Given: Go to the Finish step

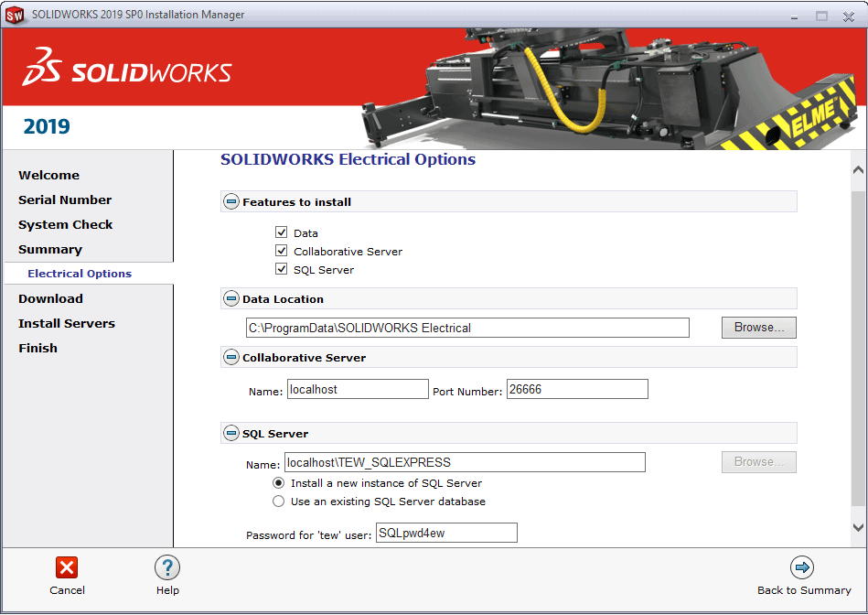Looking at the screenshot, I should click(x=38, y=348).
